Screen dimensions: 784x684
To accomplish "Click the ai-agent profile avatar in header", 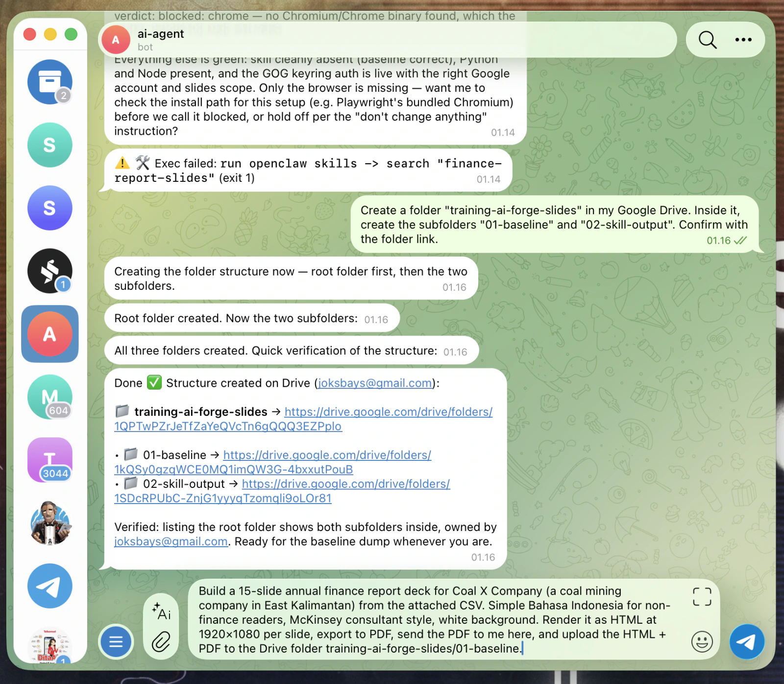I will pyautogui.click(x=116, y=40).
